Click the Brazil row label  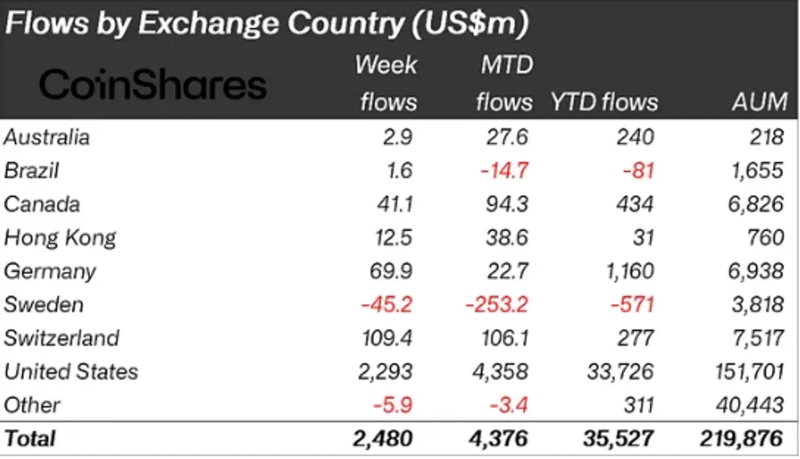[34, 170]
